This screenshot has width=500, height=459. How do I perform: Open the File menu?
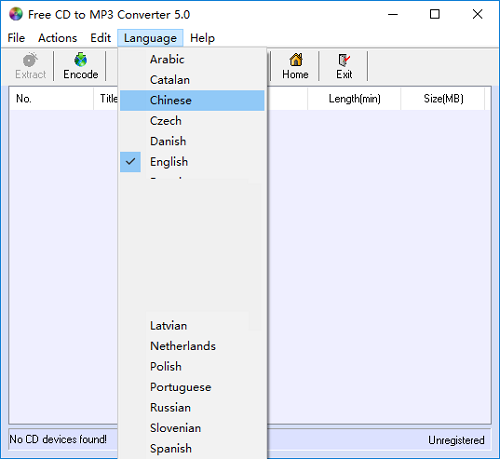(x=16, y=38)
